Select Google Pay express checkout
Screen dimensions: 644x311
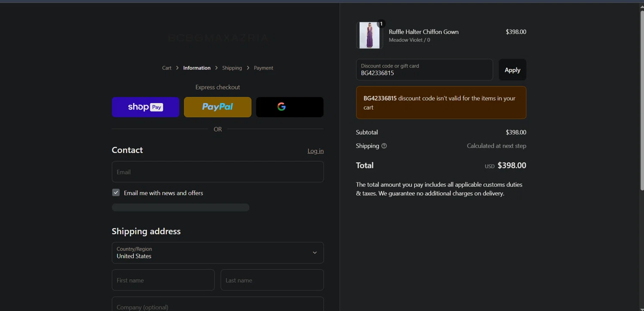pyautogui.click(x=289, y=107)
